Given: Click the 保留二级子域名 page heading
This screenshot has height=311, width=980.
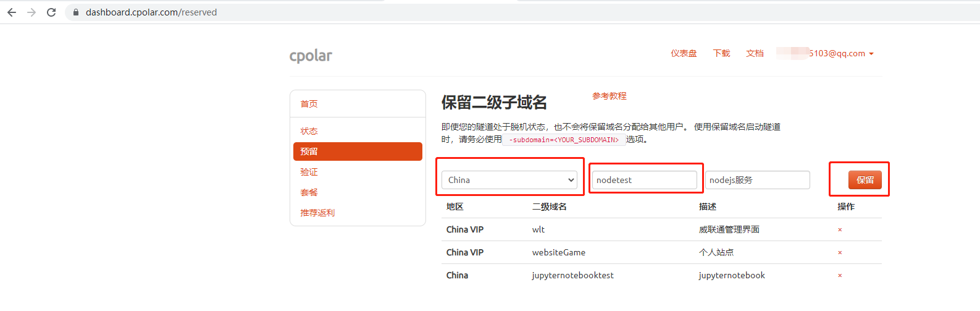Looking at the screenshot, I should (494, 103).
